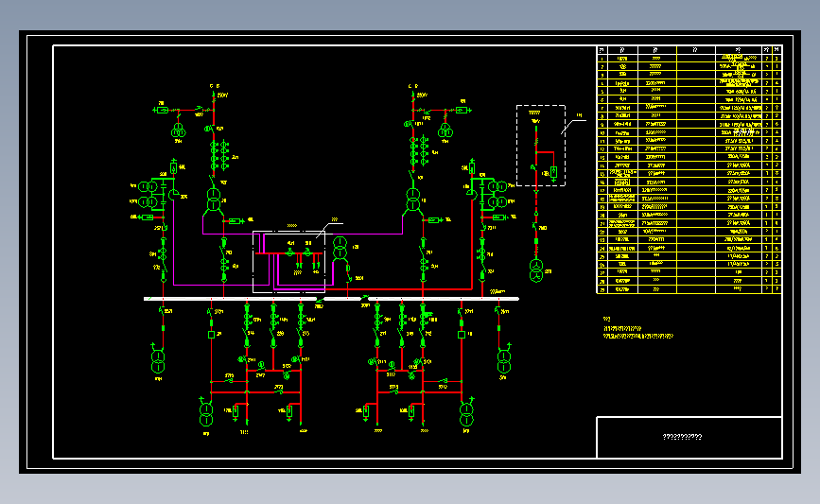Pick the right dual-circle instrument transformer group
This screenshot has width=820, height=504.
(x=497, y=194)
